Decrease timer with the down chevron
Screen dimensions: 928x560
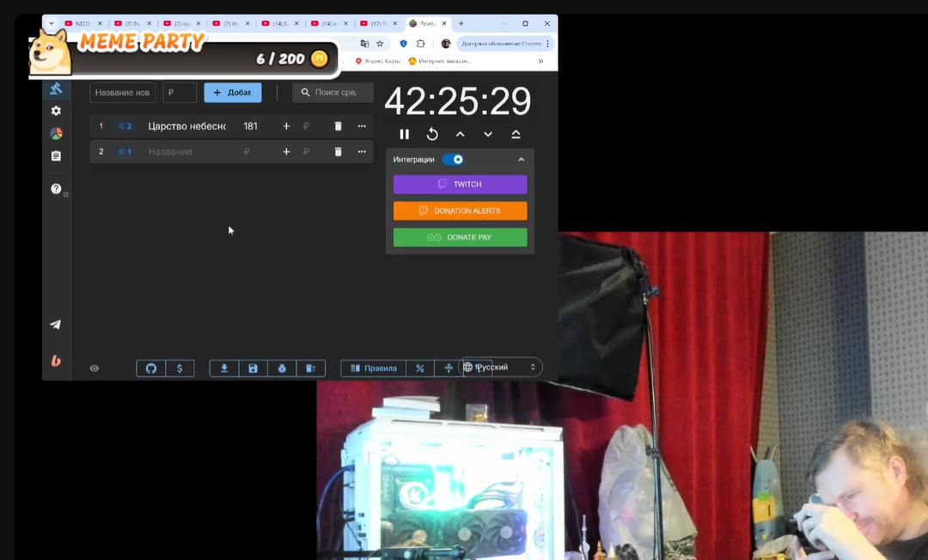(488, 134)
